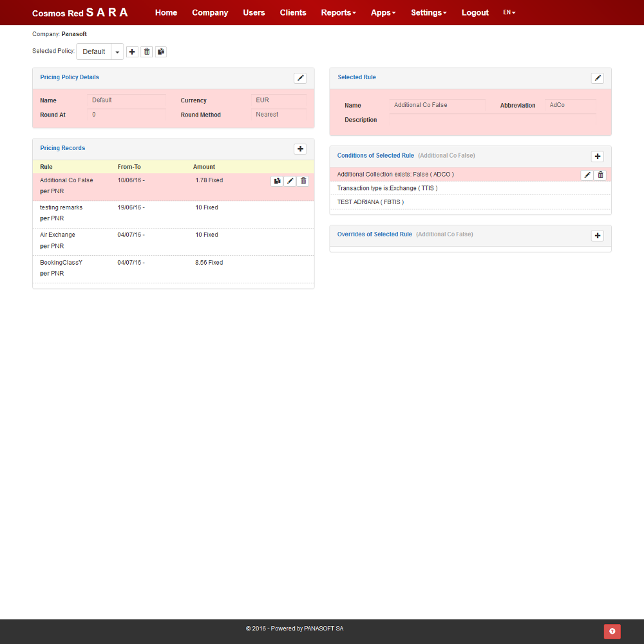Copy the selected pricing policy
The height and width of the screenshot is (644, 644).
[x=161, y=52]
